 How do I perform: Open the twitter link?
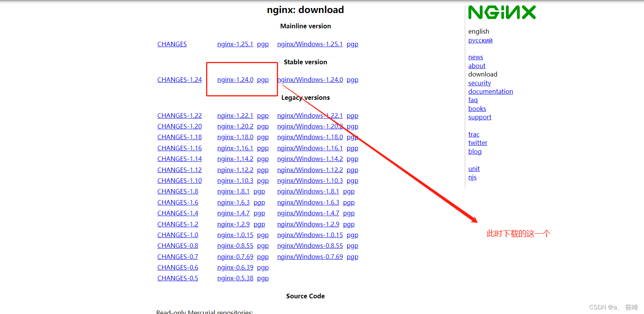pos(478,143)
